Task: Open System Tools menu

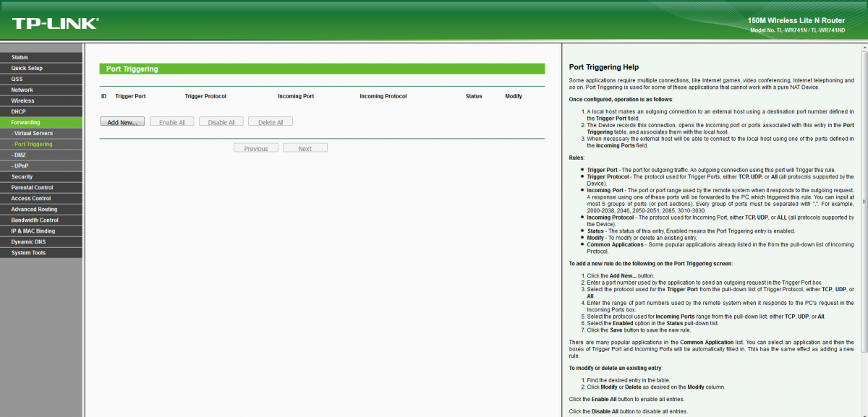Action: point(41,252)
